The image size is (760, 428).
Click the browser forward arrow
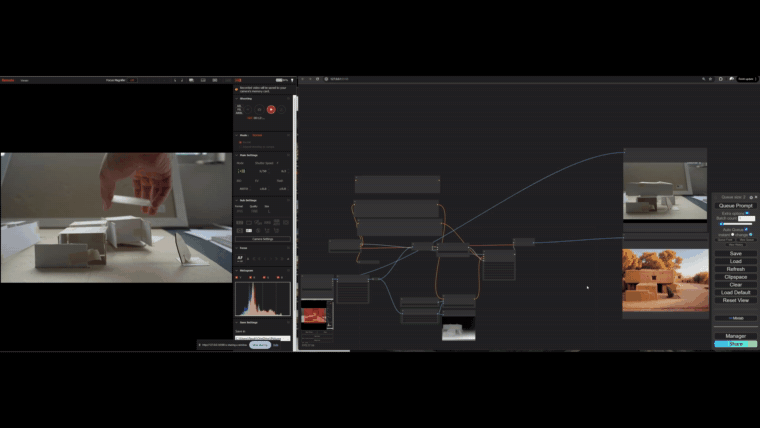coord(310,79)
